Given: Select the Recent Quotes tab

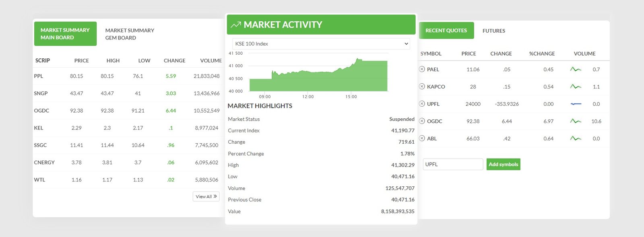Looking at the screenshot, I should (446, 31).
